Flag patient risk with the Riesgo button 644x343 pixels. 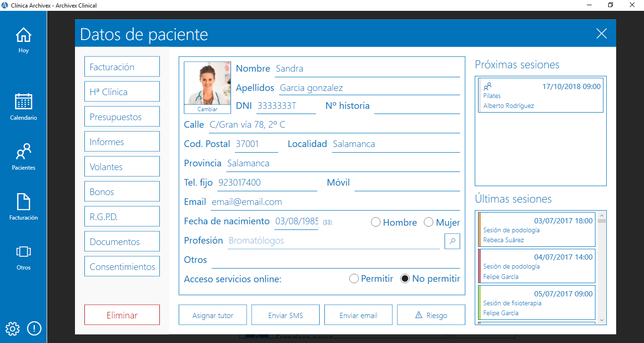click(x=431, y=314)
